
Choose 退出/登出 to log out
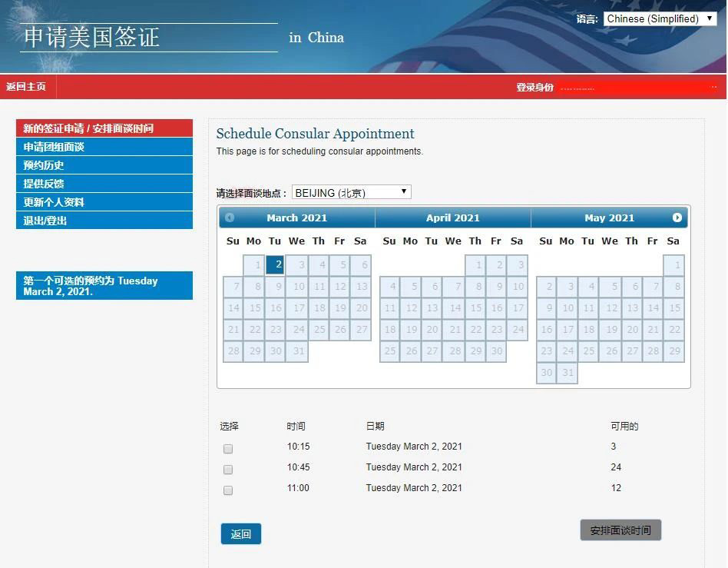[x=104, y=221]
